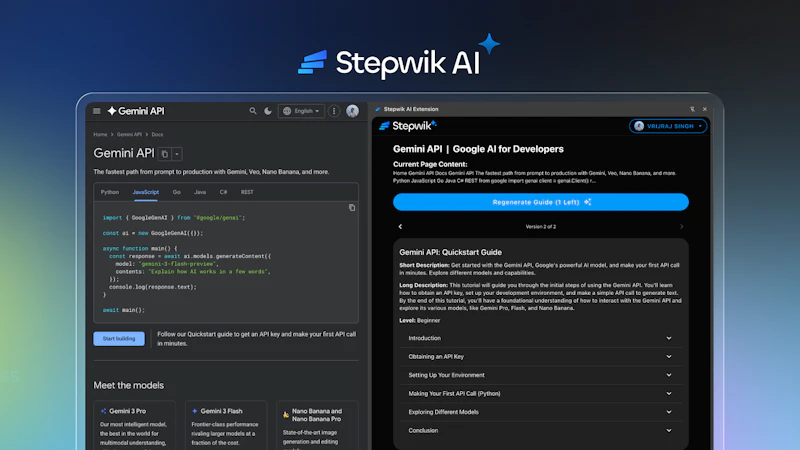800x450 pixels.
Task: Switch to the REST code tab
Action: 247,192
